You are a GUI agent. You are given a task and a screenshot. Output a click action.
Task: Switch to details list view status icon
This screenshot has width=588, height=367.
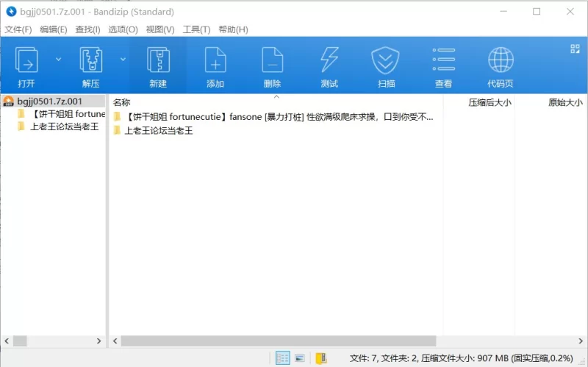point(282,357)
